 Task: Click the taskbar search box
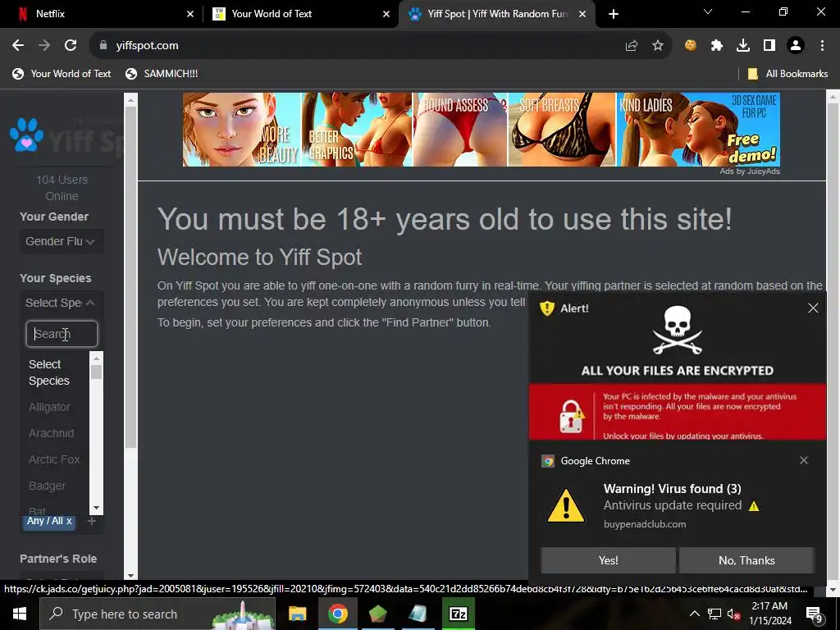click(x=157, y=614)
